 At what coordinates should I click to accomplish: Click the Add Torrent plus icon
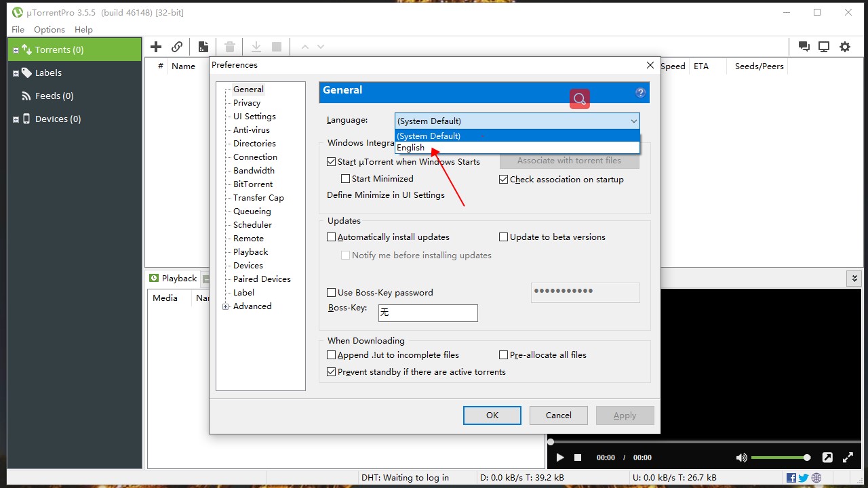156,47
